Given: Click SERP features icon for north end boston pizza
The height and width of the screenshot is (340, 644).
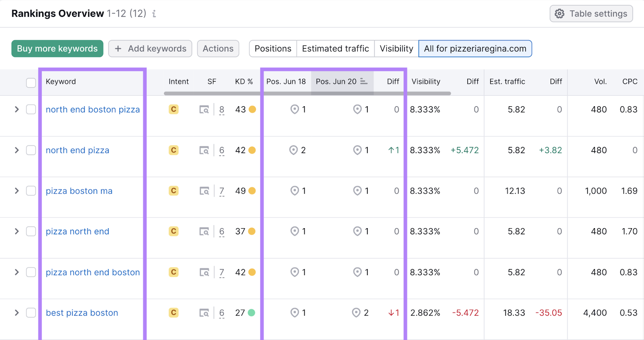Looking at the screenshot, I should 204,109.
